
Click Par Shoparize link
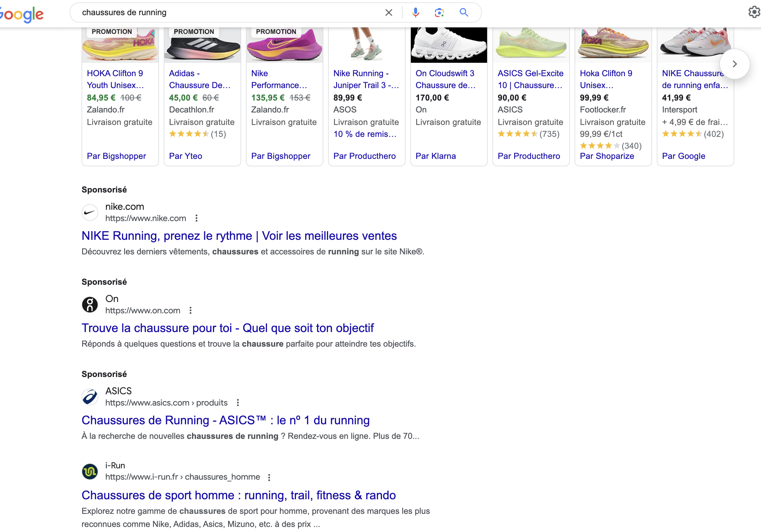607,156
